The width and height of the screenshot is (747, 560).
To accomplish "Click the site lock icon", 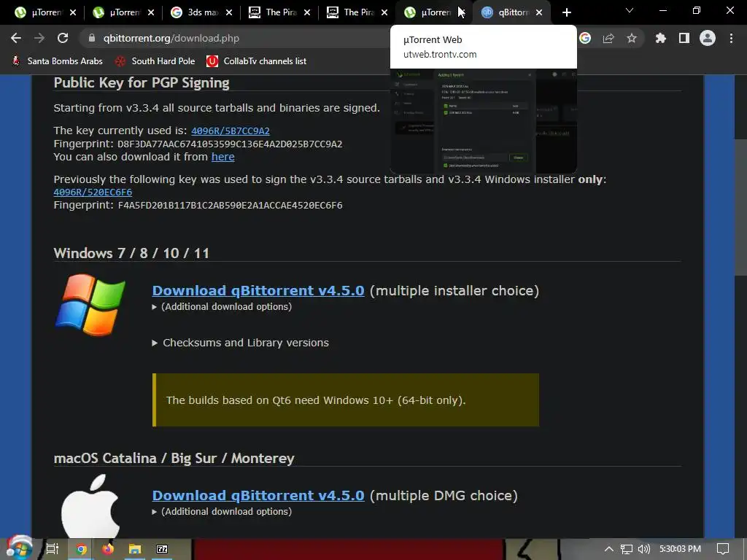I will 92,38.
